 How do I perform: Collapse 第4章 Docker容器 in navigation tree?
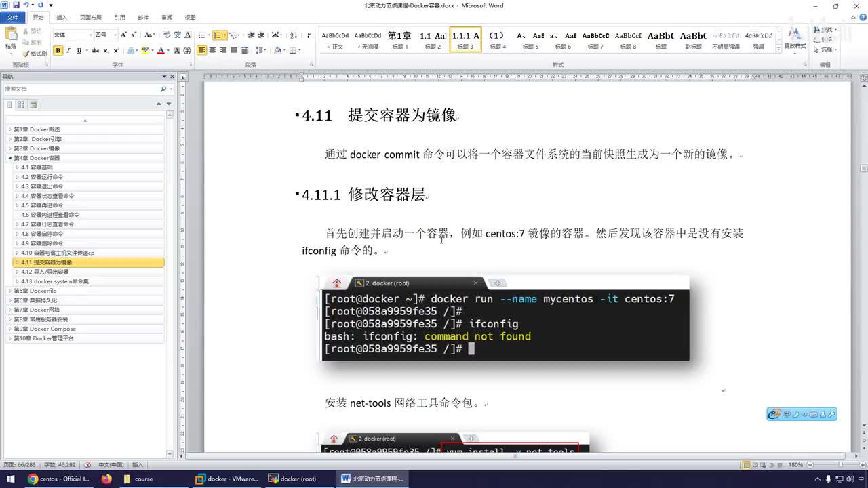coord(10,158)
